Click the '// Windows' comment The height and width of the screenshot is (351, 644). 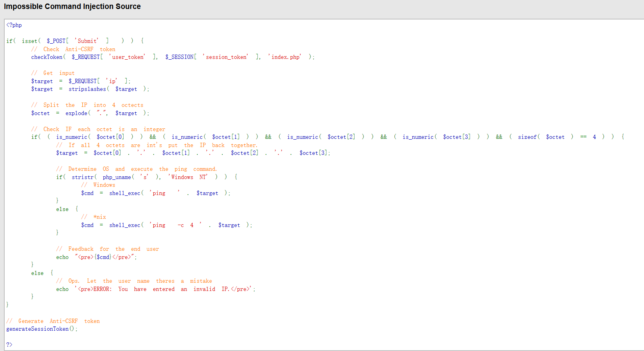tap(98, 185)
